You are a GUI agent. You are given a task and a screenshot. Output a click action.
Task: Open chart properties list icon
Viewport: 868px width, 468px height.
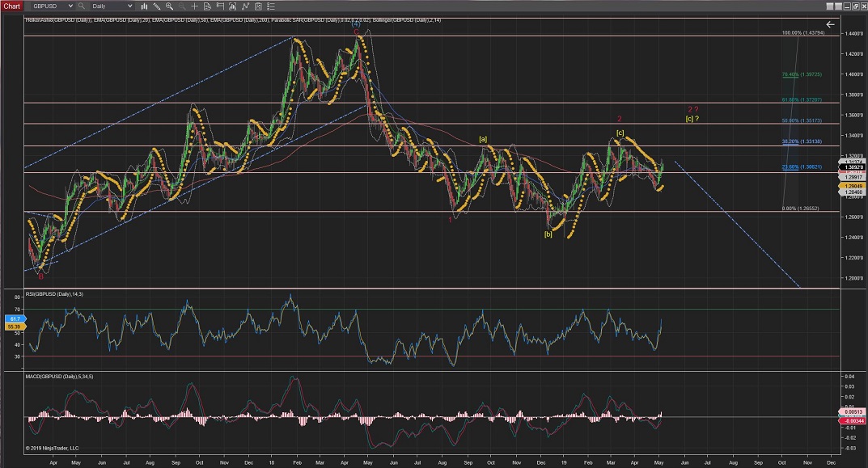(x=271, y=6)
